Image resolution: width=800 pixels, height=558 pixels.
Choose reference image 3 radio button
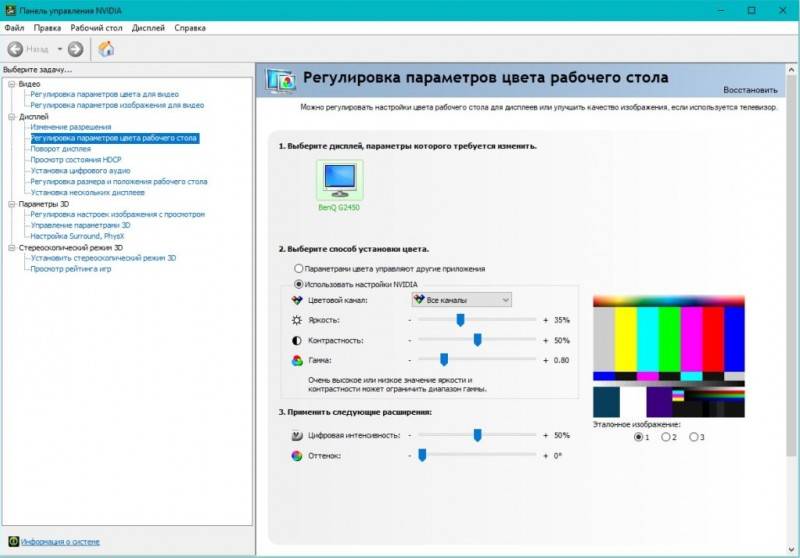(694, 437)
